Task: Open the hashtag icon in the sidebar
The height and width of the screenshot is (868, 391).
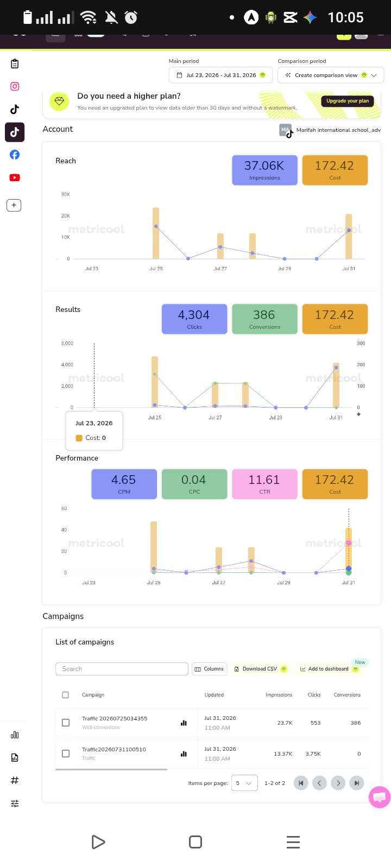Action: [x=15, y=780]
